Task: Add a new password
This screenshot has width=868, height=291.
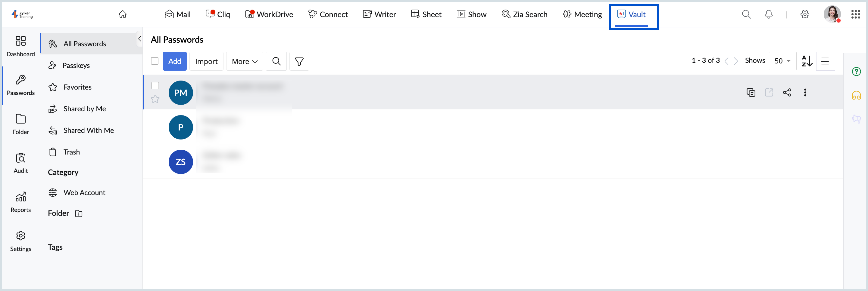Action: pos(175,61)
